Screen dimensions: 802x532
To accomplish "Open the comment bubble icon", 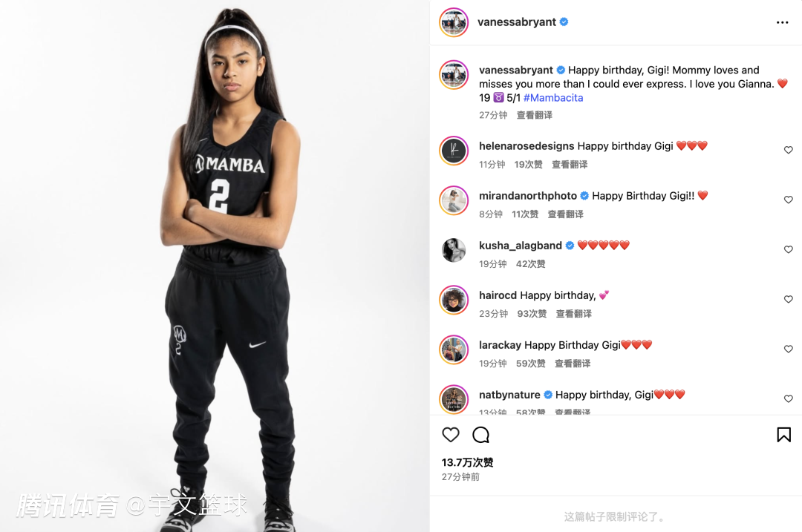I will coord(480,435).
